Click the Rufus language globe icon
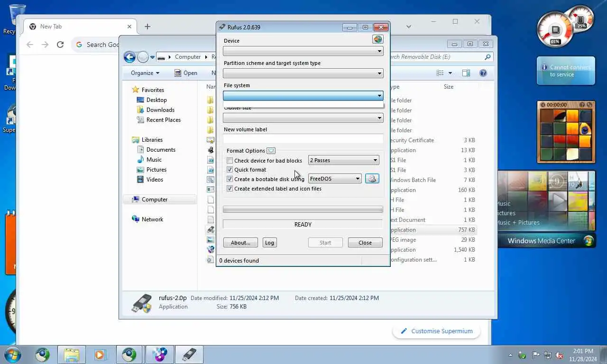 coord(377,39)
